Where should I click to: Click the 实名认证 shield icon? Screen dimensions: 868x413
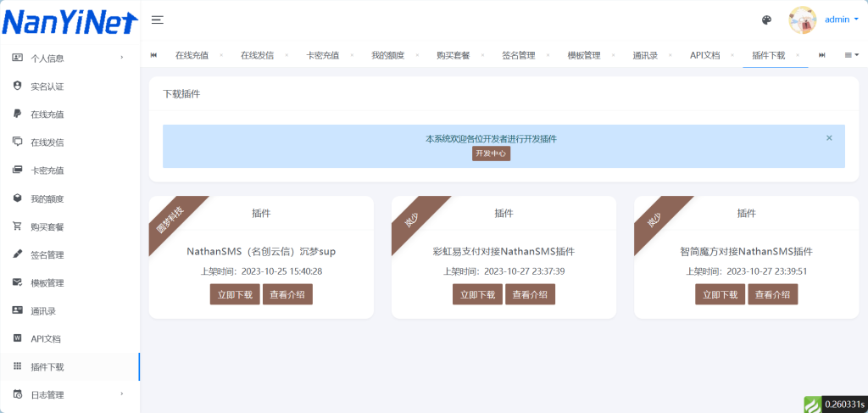coord(17,86)
